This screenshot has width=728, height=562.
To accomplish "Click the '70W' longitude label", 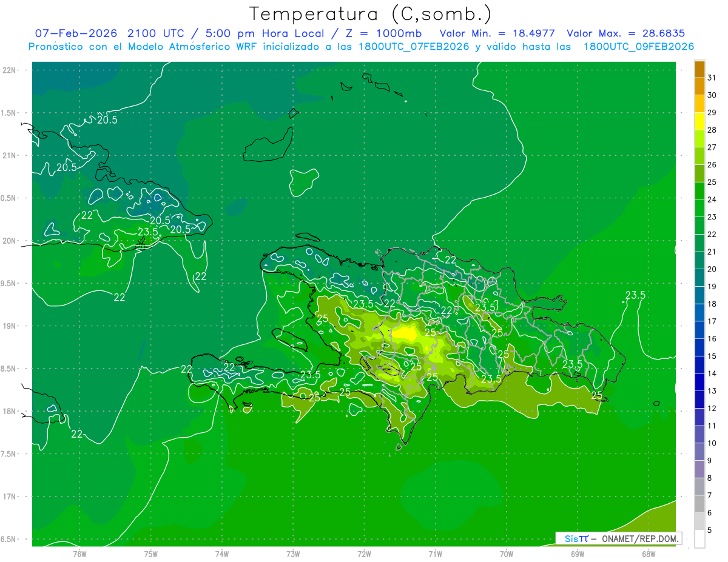I will (507, 554).
